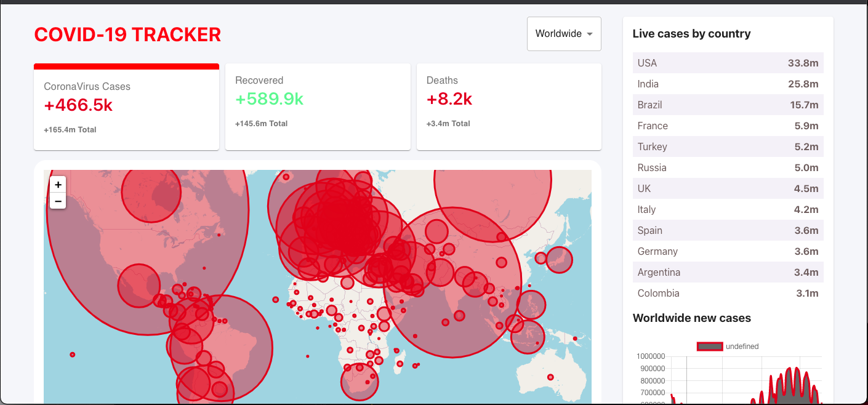Click the Russia row in country list
Image resolution: width=868 pixels, height=405 pixels.
tap(728, 167)
